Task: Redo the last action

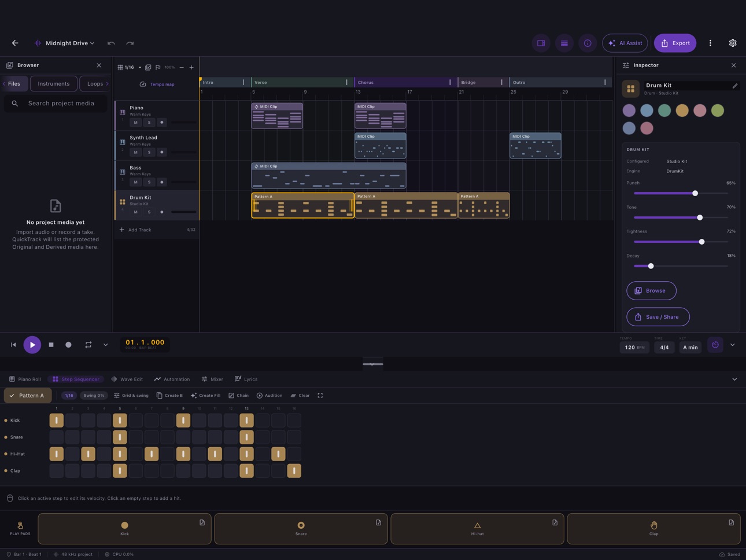Action: click(x=130, y=43)
